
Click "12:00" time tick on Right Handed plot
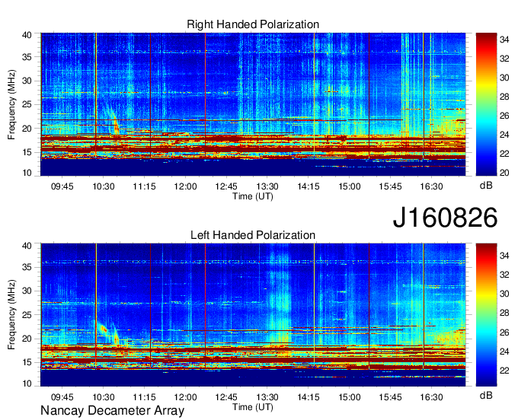coord(185,186)
